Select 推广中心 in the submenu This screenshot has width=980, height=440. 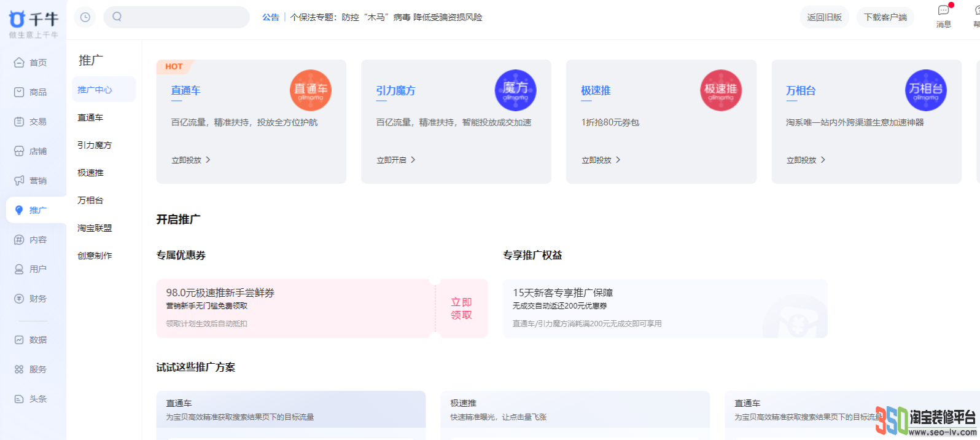click(x=104, y=90)
